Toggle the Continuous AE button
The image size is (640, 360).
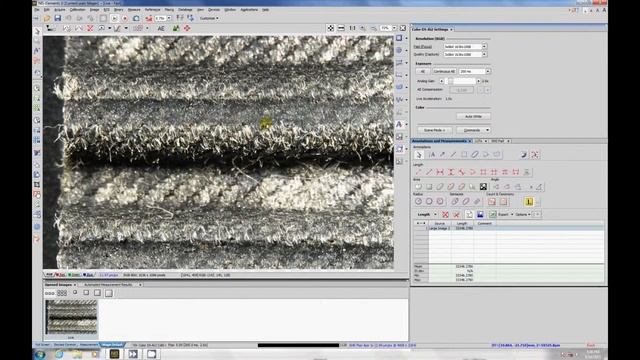pos(444,71)
